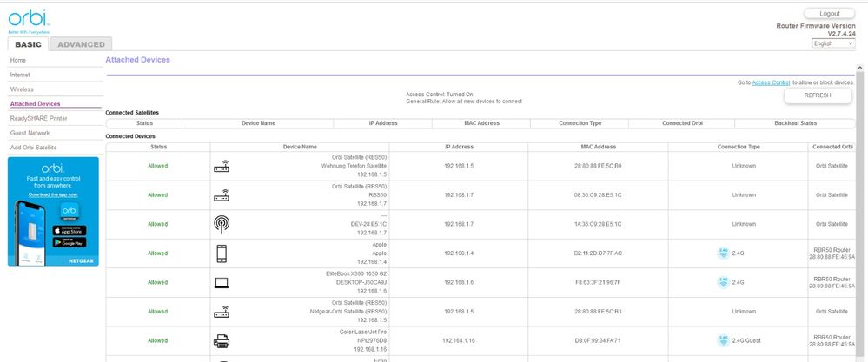Click IP address 192.168.1.6 in the IP column

(459, 282)
